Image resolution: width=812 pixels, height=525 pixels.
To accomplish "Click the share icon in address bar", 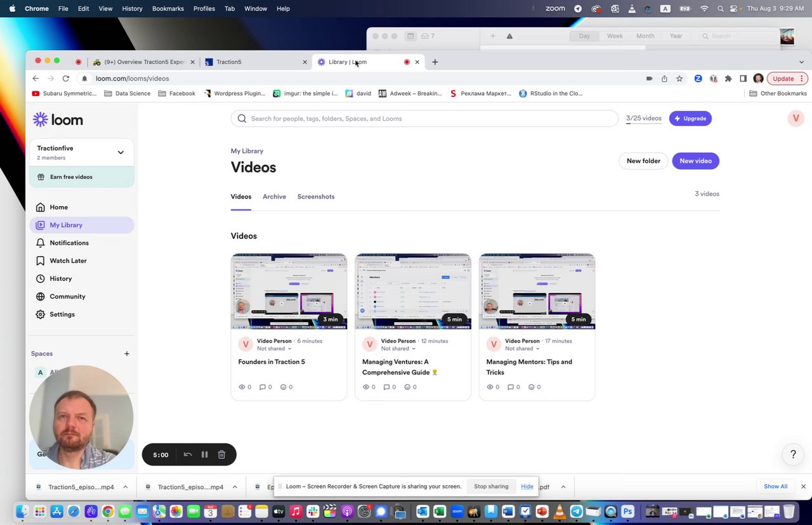I will tap(664, 79).
